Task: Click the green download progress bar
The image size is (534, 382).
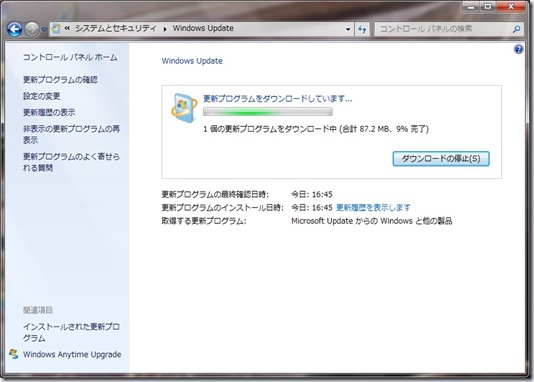Action: (268, 112)
